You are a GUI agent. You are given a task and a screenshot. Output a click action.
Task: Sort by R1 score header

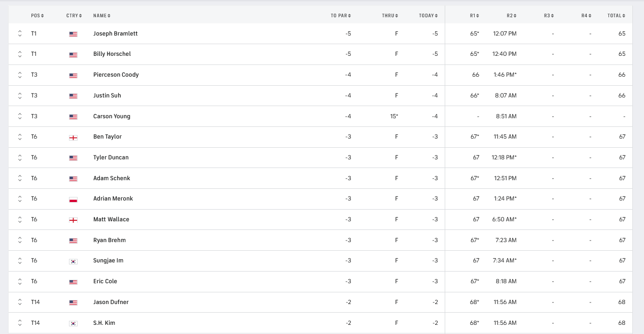click(x=474, y=16)
